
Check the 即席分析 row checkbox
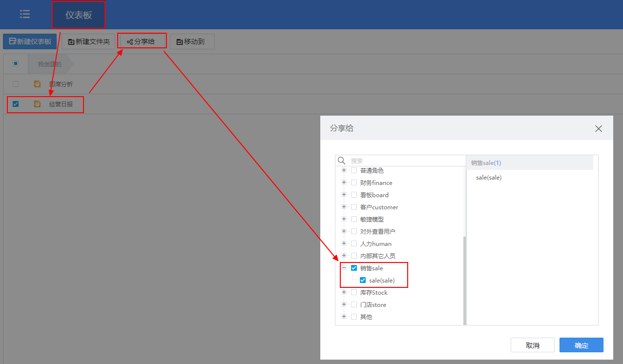[x=16, y=84]
